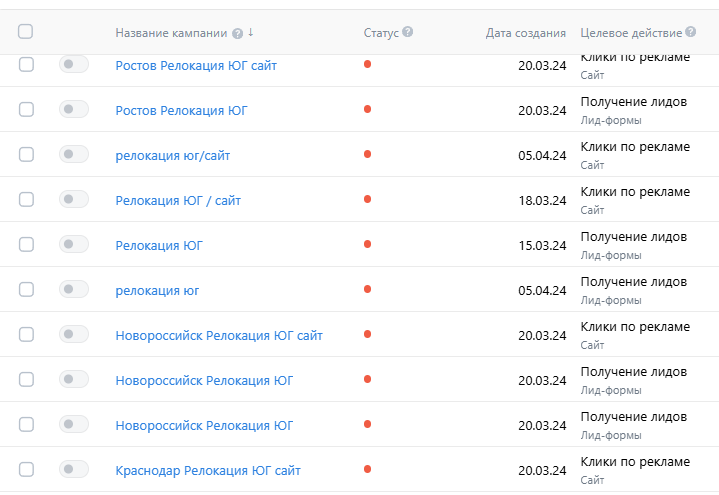
Task: Click help icon beside Название кампании header
Action: click(237, 33)
